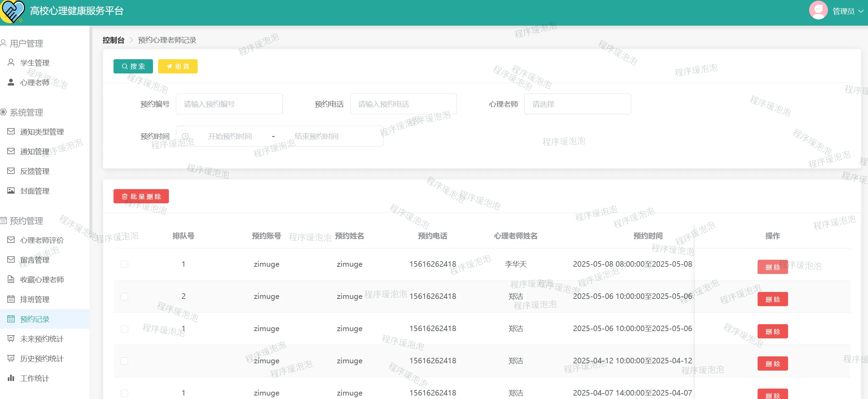The height and width of the screenshot is (399, 868).
Task: Click the 预约编号 input field
Action: point(229,104)
